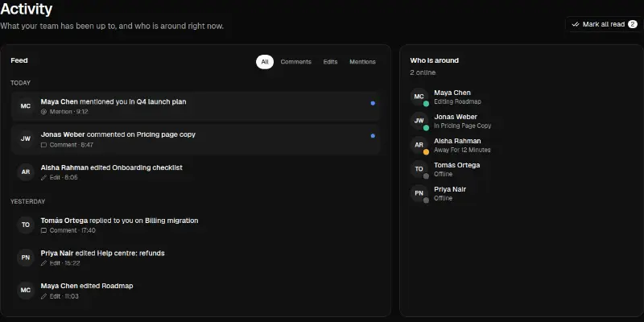Click the MC avatar on Q4 launch plan mention
Viewport: 644px width, 322px height.
26,106
